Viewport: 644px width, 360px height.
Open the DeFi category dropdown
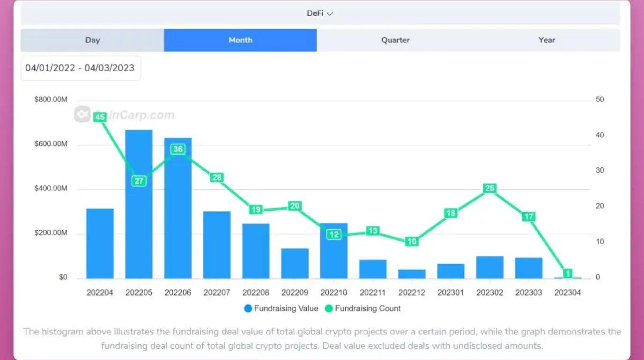319,14
